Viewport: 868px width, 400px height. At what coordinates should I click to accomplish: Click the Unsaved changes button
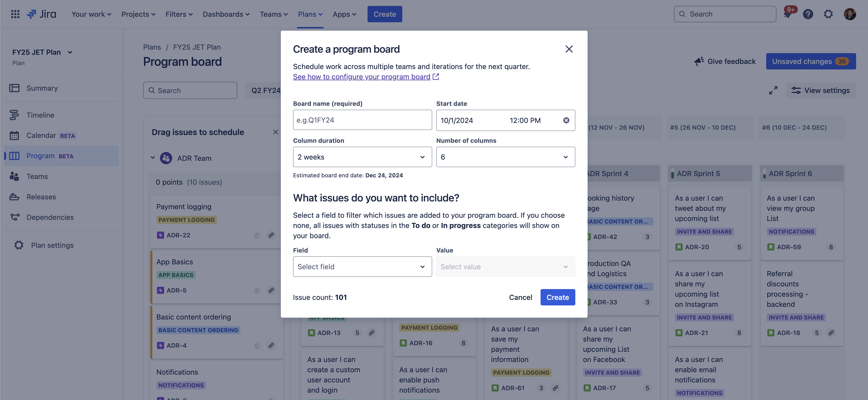[811, 61]
